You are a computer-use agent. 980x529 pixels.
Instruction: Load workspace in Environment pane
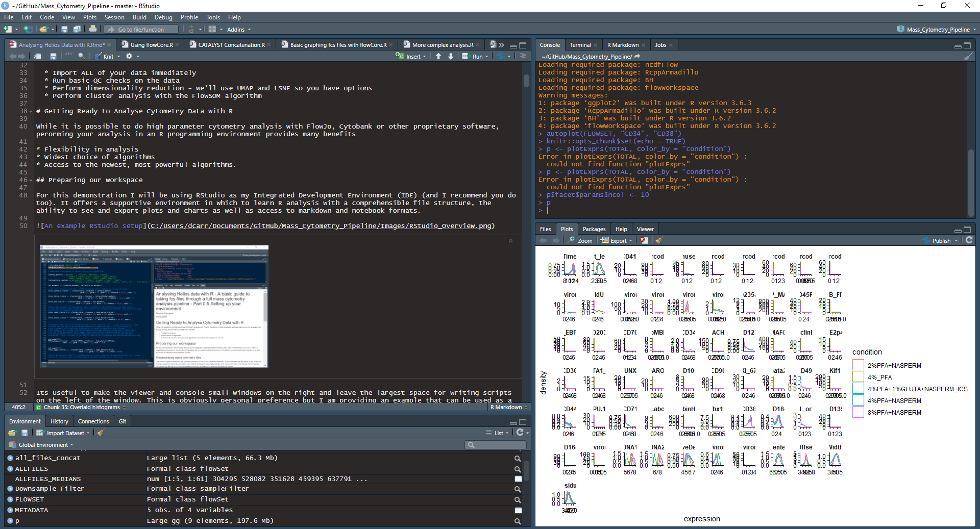pyautogui.click(x=12, y=433)
